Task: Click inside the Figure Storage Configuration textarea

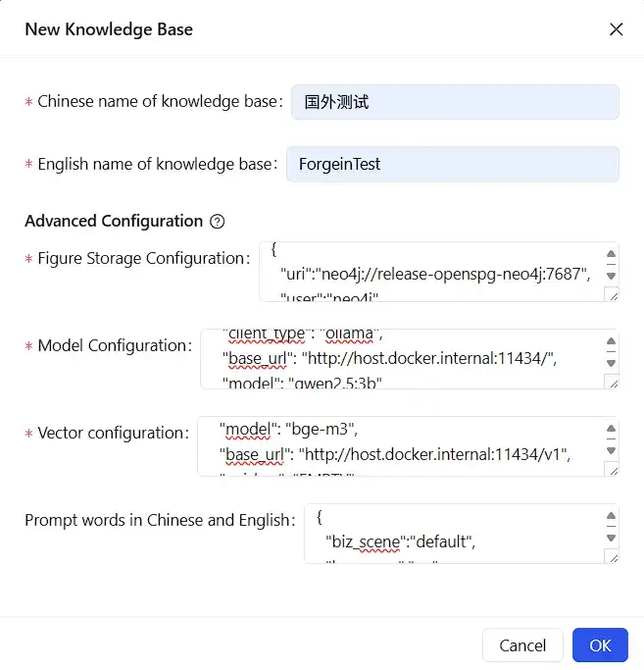Action: tap(431, 272)
